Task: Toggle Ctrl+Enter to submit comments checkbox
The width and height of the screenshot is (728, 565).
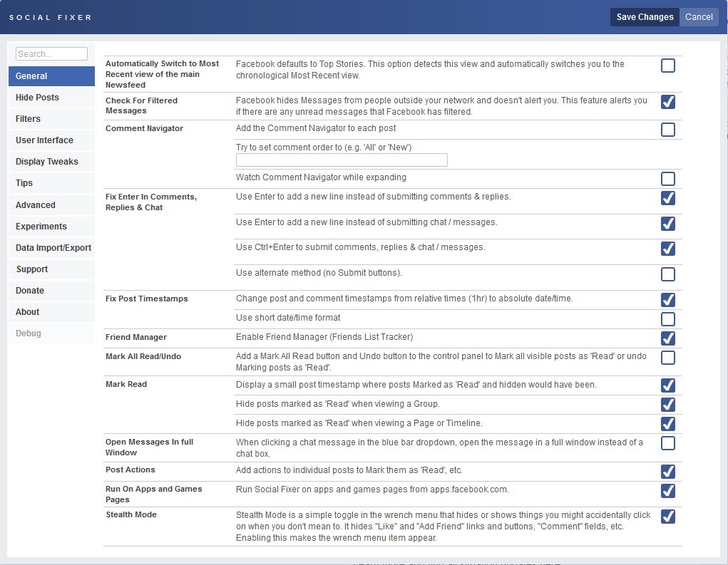Action: (667, 249)
